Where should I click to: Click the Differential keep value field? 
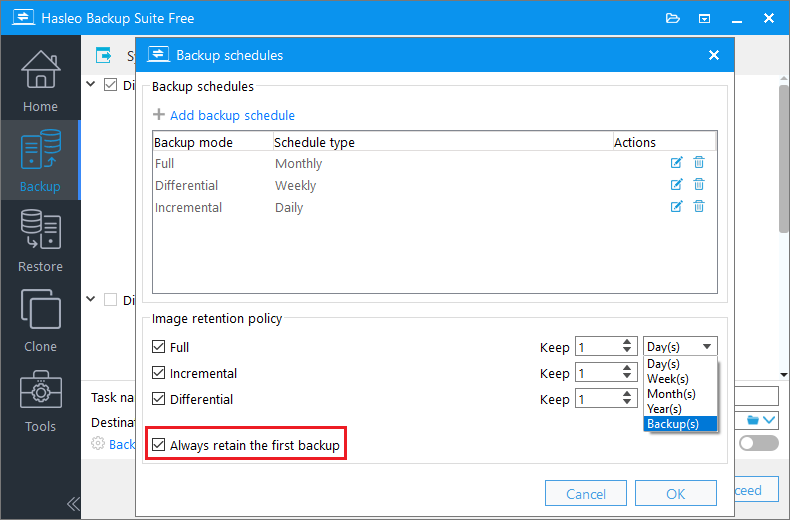click(x=599, y=399)
